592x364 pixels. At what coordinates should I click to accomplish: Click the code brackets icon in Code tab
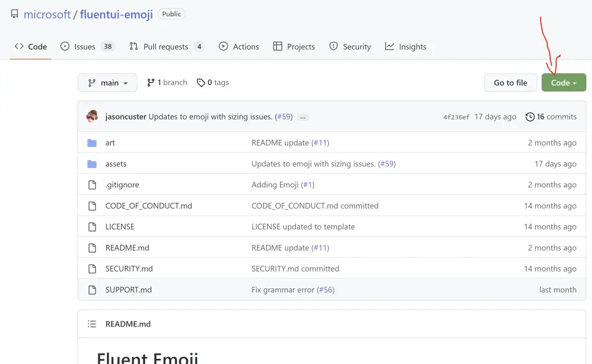tap(19, 46)
